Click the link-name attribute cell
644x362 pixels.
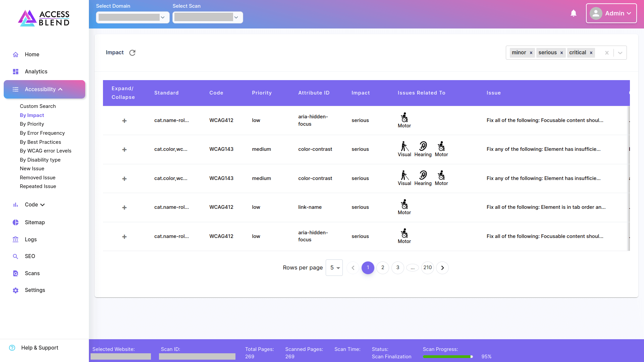click(x=310, y=207)
